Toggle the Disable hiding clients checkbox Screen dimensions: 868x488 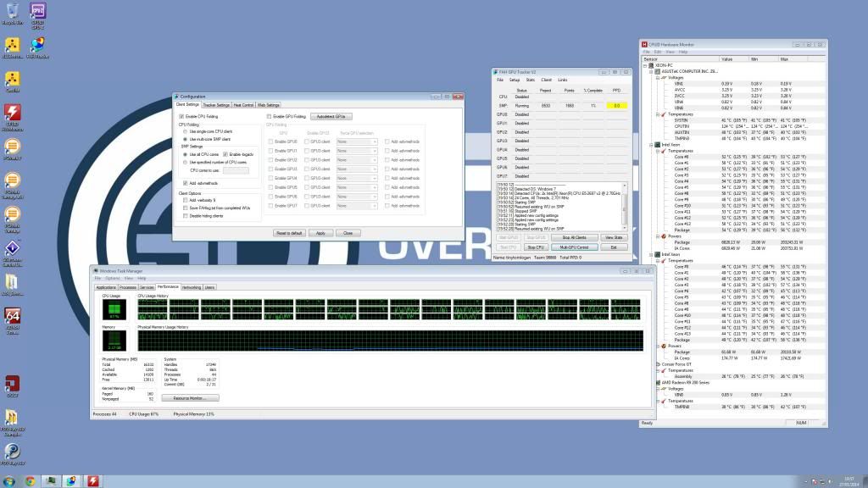point(186,216)
